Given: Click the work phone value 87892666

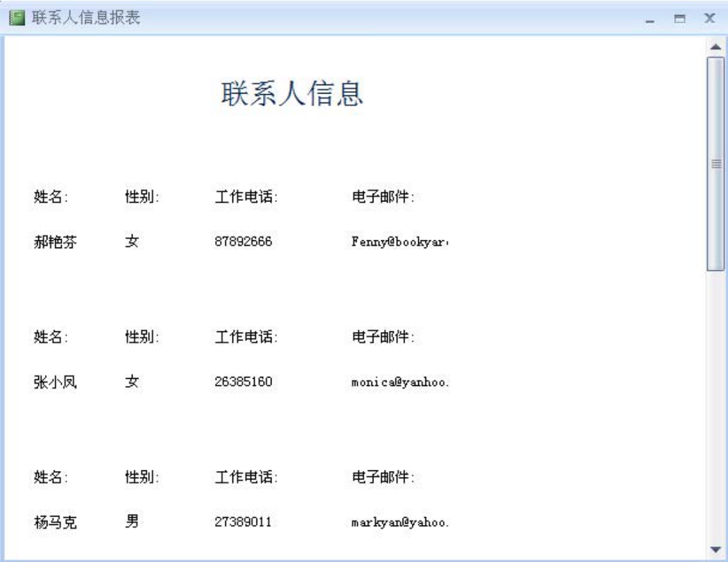Looking at the screenshot, I should point(244,242).
